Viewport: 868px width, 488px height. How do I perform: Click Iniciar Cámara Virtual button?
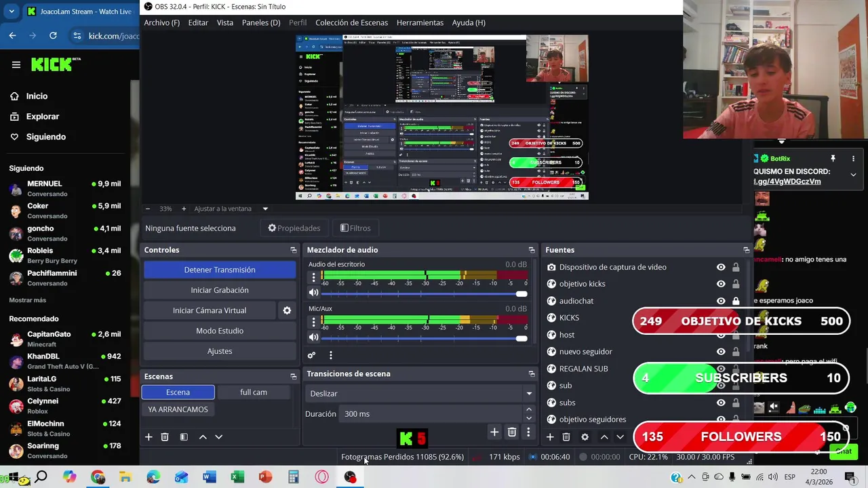click(210, 310)
